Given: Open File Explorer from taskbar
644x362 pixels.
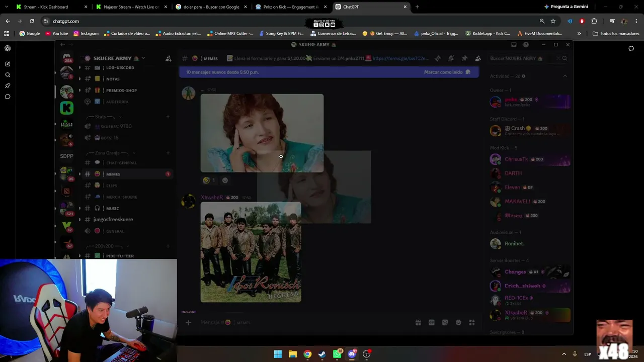Looking at the screenshot, I should [293, 354].
